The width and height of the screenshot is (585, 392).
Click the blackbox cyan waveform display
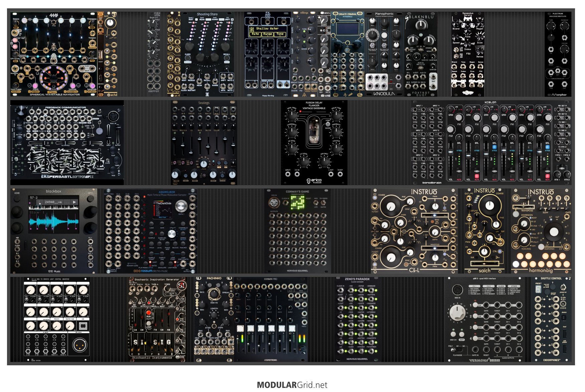click(53, 221)
